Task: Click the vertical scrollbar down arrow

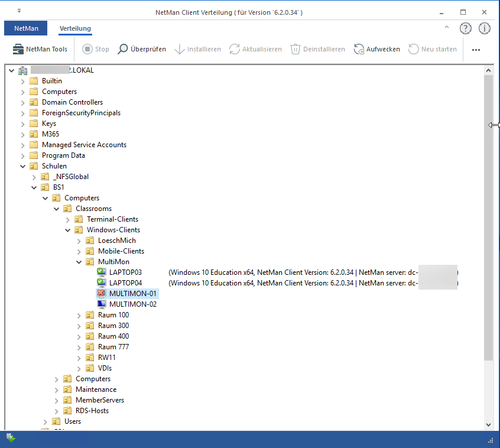Action: [488, 424]
